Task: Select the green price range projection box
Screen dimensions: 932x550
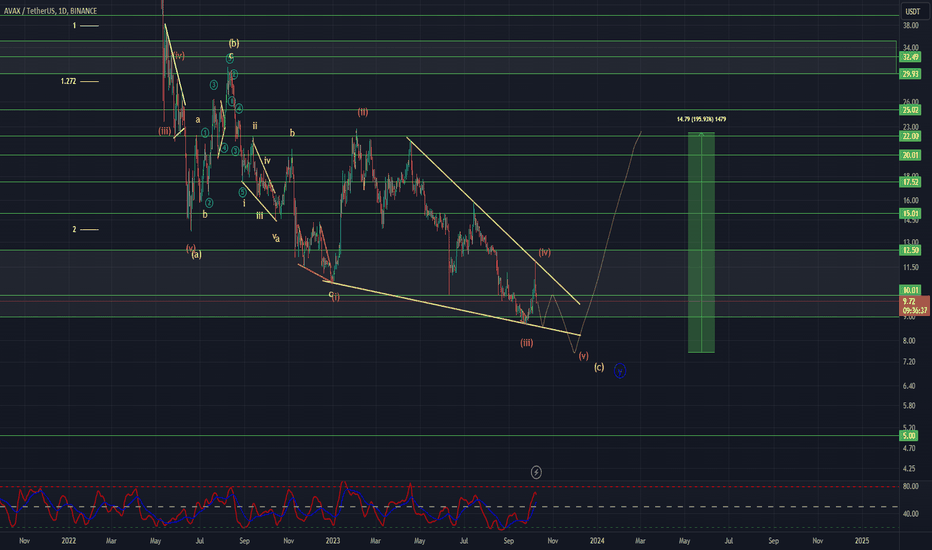Action: point(701,243)
